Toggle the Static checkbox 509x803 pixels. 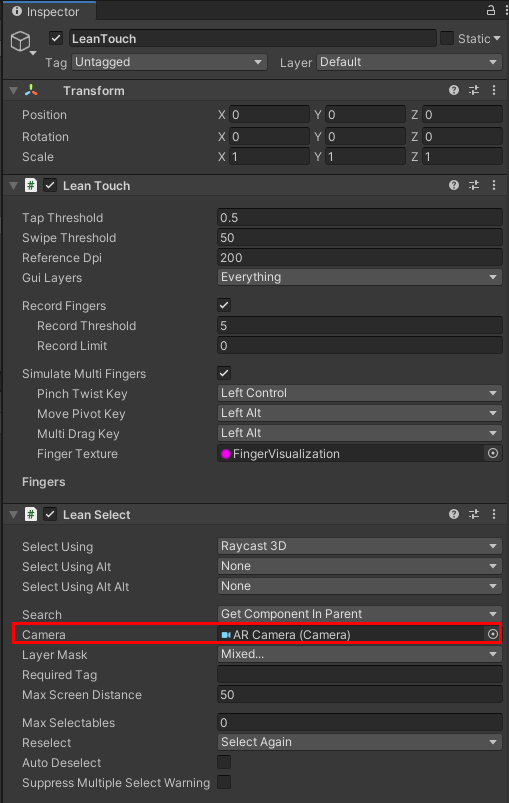447,38
